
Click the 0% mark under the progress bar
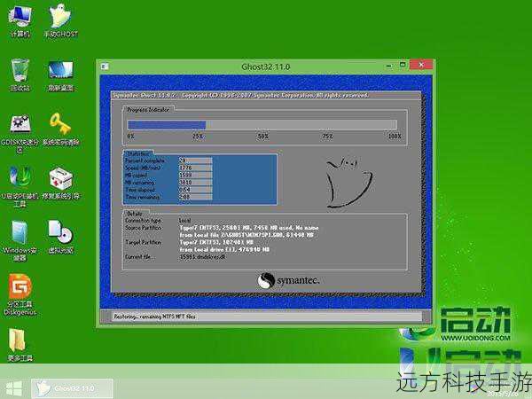(131, 137)
